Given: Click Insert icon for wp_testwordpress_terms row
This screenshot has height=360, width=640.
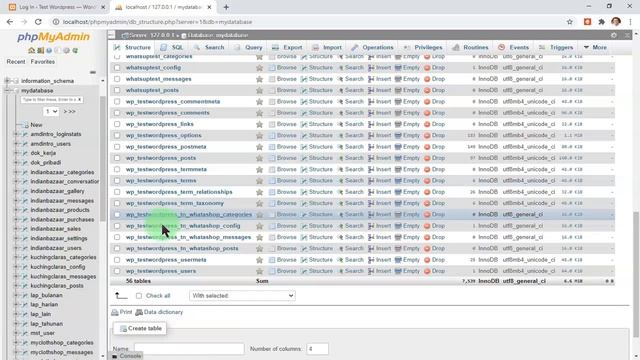Looking at the screenshot, I should pos(371,180).
